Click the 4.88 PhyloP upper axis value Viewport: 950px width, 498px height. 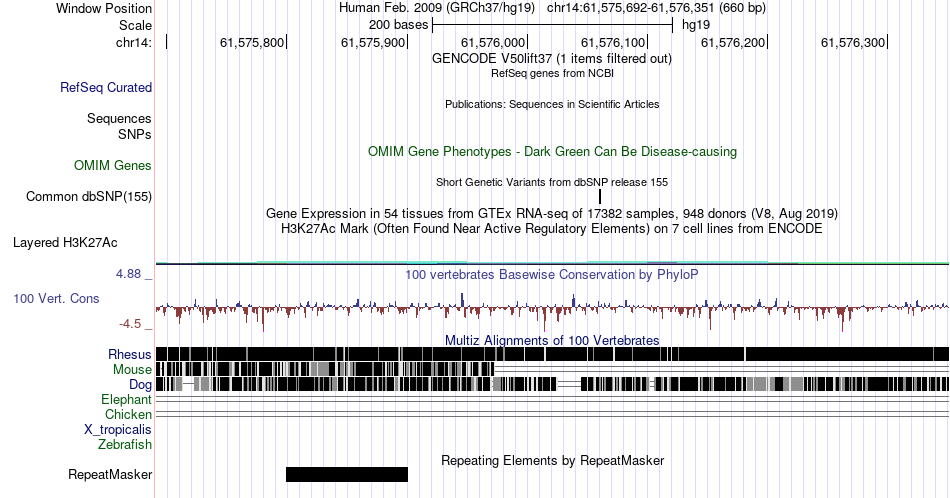tap(128, 274)
